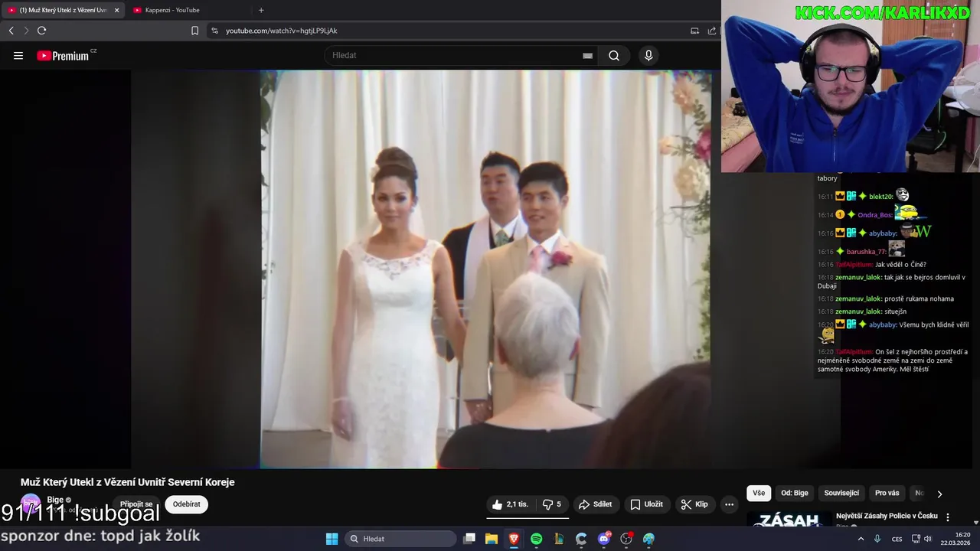Viewport: 980px width, 551px height.
Task: Select the Muž Který Utekl z Vězení tab
Action: pos(63,10)
